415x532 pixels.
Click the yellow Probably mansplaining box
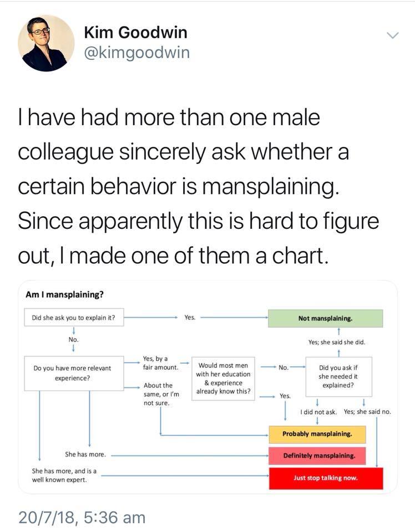click(x=317, y=433)
